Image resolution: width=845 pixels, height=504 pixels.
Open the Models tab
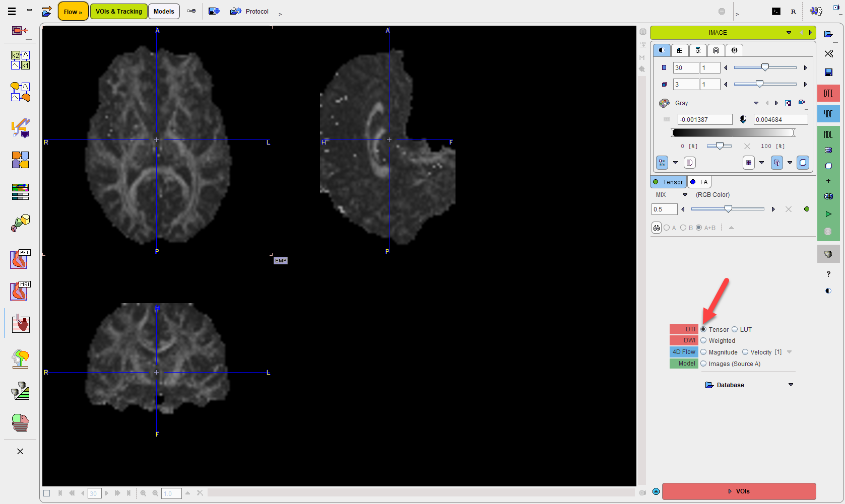(164, 12)
